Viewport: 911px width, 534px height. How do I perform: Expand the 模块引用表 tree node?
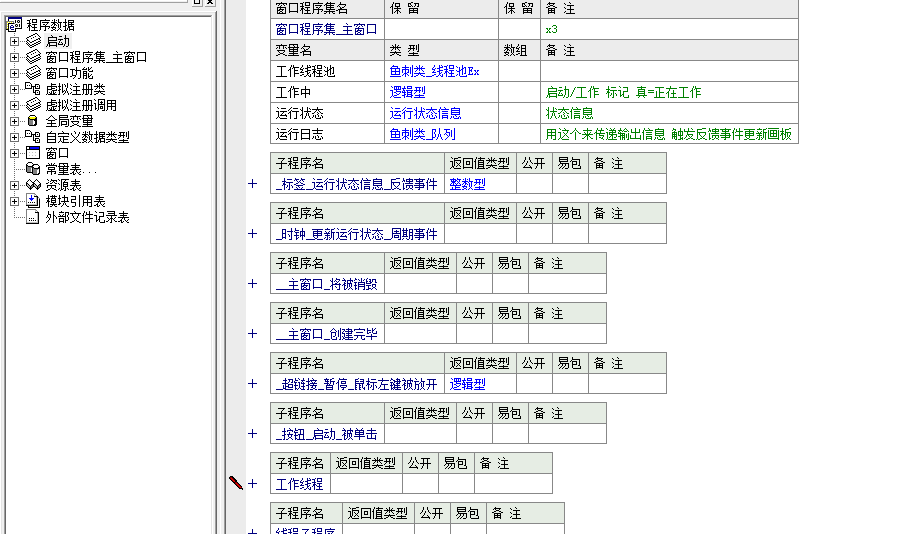tap(15, 201)
